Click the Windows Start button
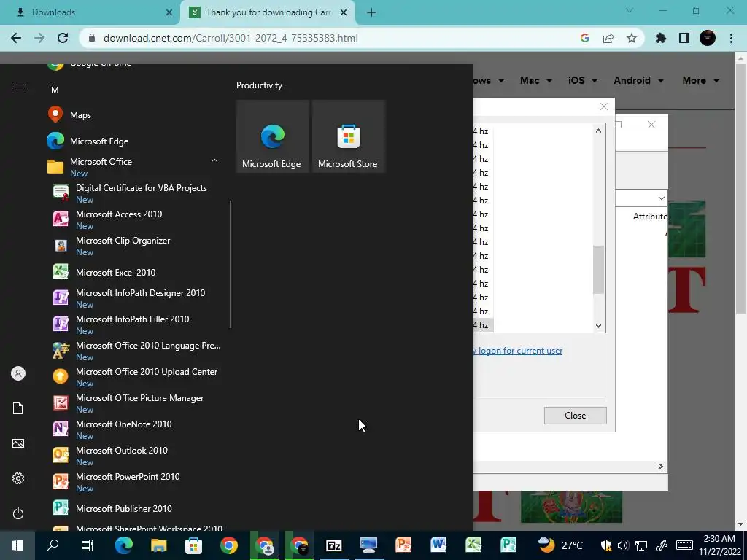 pos(18,545)
